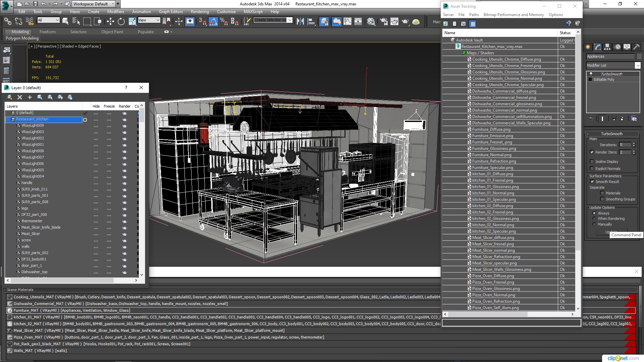
Task: Activate the Select Object tool
Action: (65, 21)
